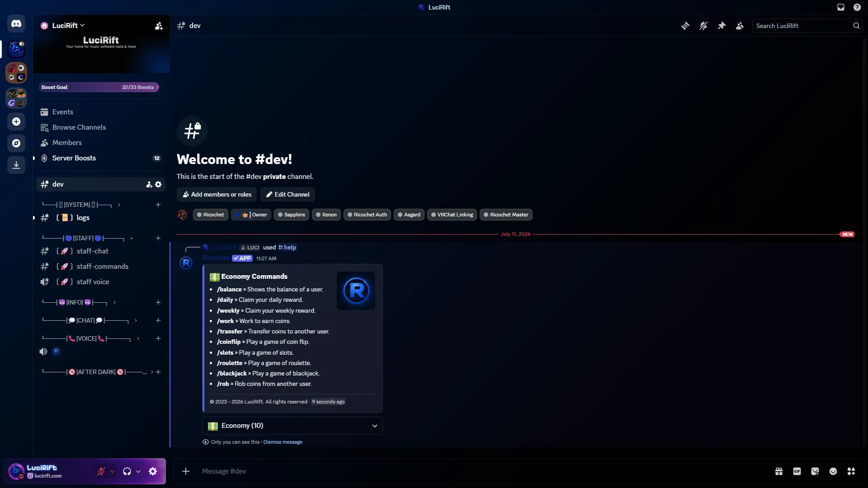This screenshot has width=868, height=488.
Task: Click the search magnifier icon
Action: pos(856,26)
